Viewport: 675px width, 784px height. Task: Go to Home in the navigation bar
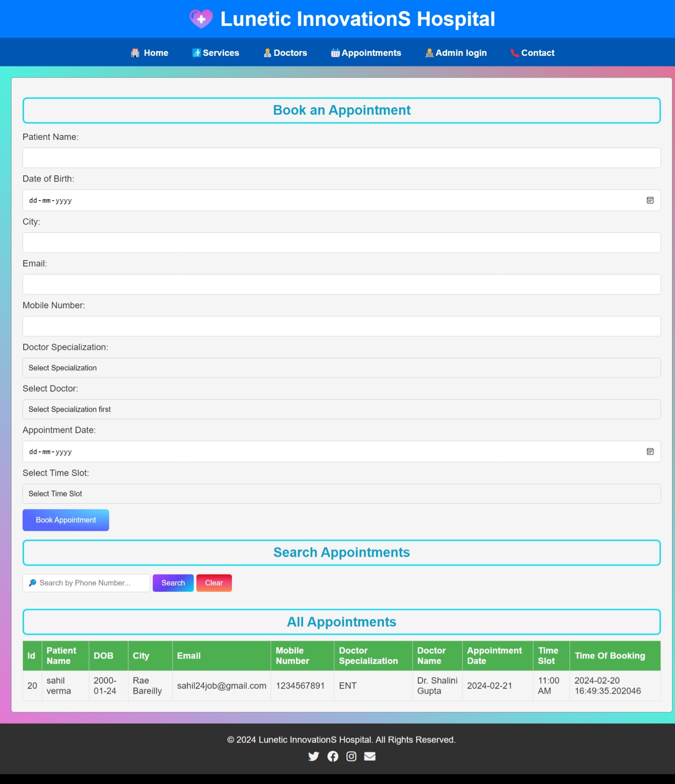click(149, 53)
